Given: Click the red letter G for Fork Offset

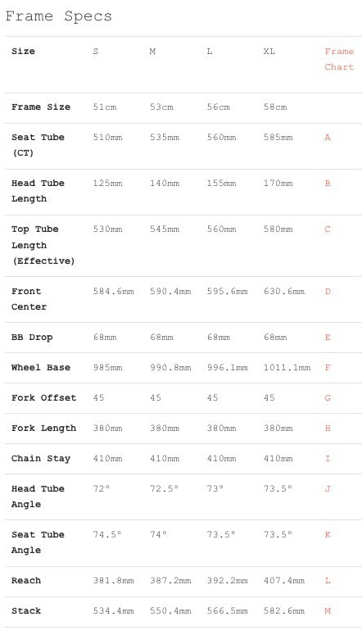Looking at the screenshot, I should (x=328, y=398).
